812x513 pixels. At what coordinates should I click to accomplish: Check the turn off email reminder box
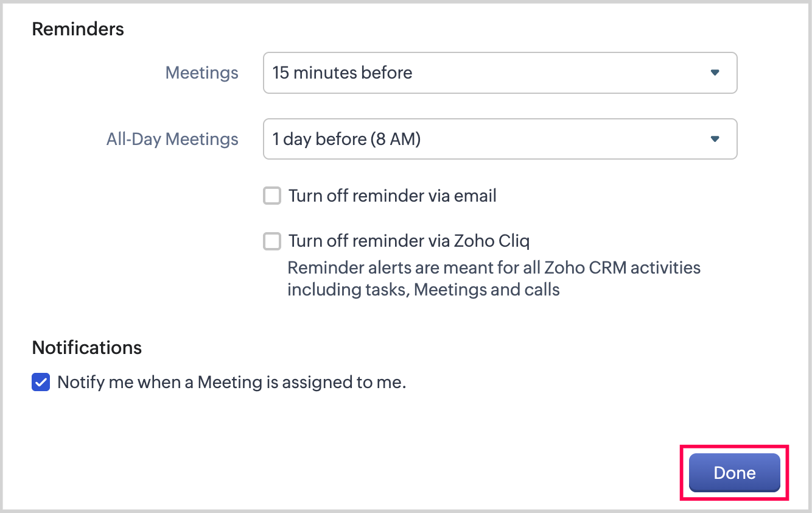pos(272,196)
